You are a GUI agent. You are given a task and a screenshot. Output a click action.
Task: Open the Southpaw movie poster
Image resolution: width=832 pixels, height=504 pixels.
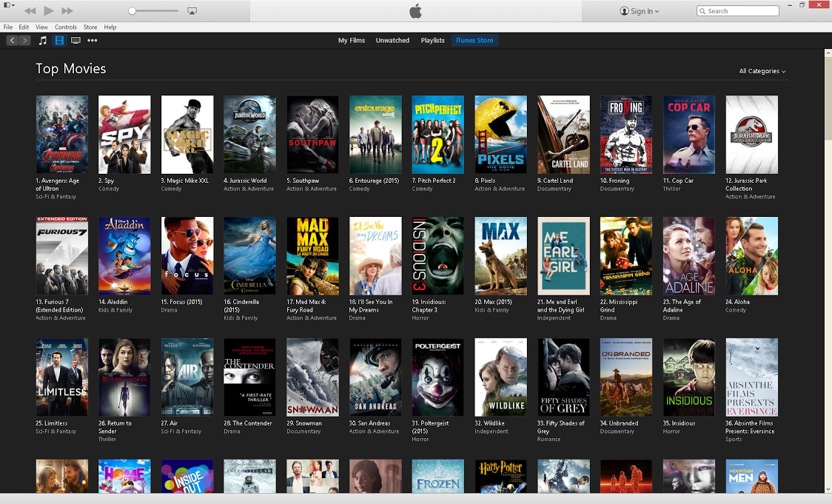pyautogui.click(x=312, y=135)
